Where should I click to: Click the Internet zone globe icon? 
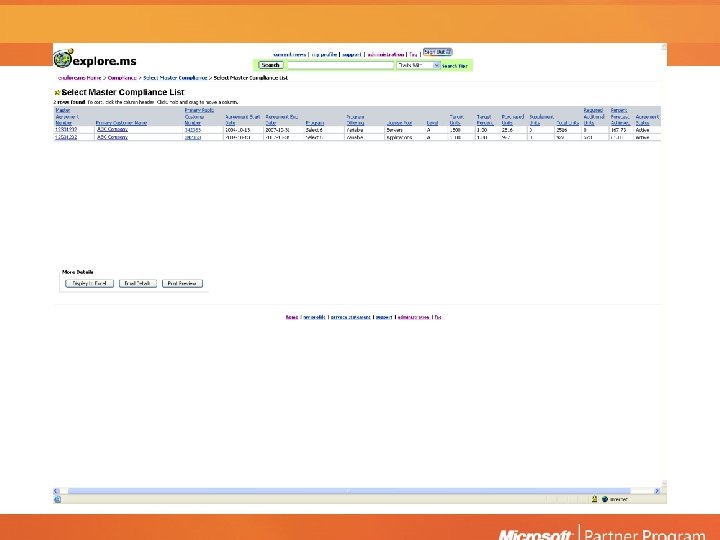(x=605, y=499)
